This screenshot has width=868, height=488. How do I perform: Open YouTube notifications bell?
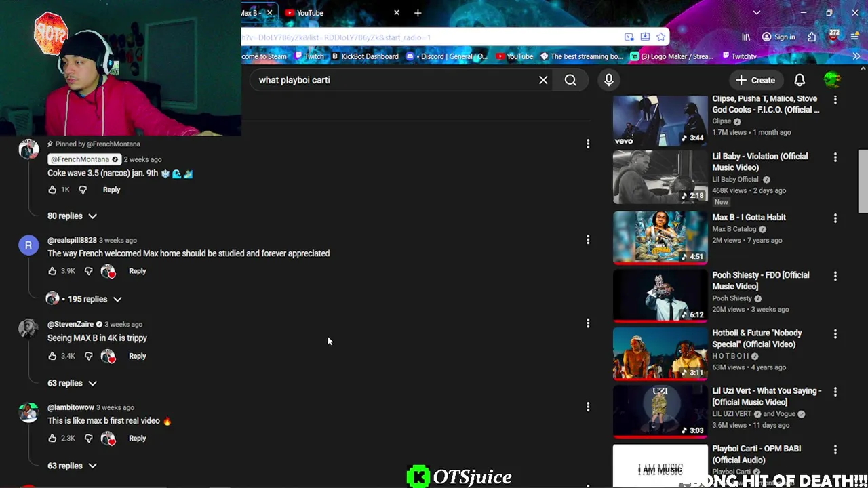point(800,80)
